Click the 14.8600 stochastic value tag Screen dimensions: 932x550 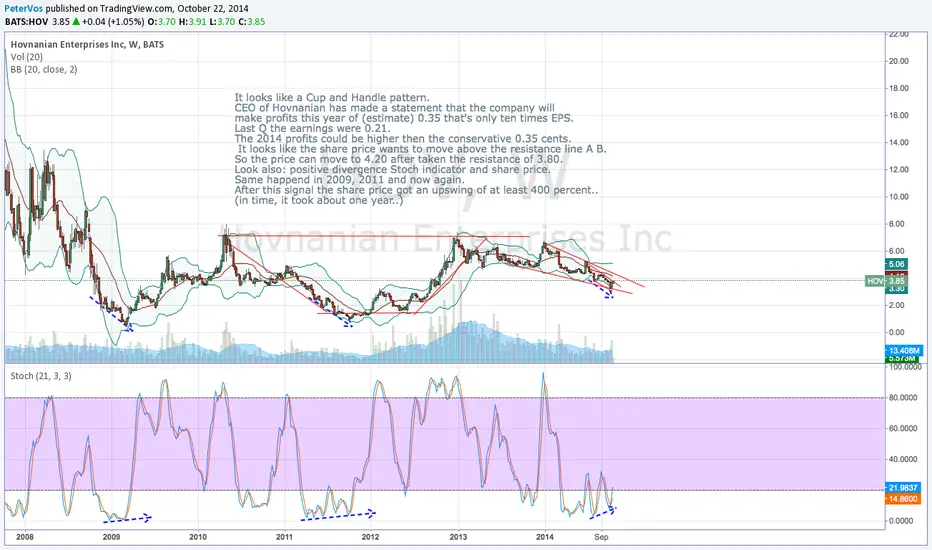903,499
